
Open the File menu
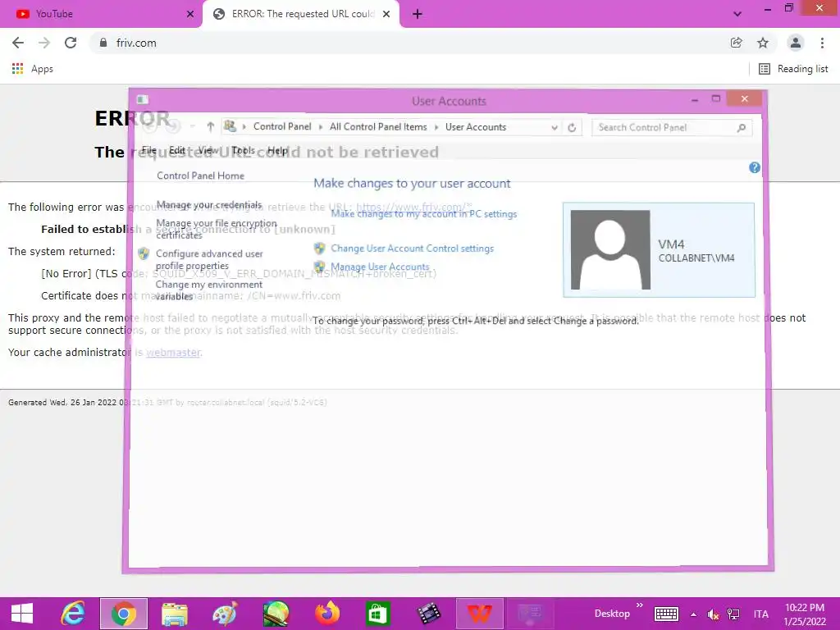(149, 151)
